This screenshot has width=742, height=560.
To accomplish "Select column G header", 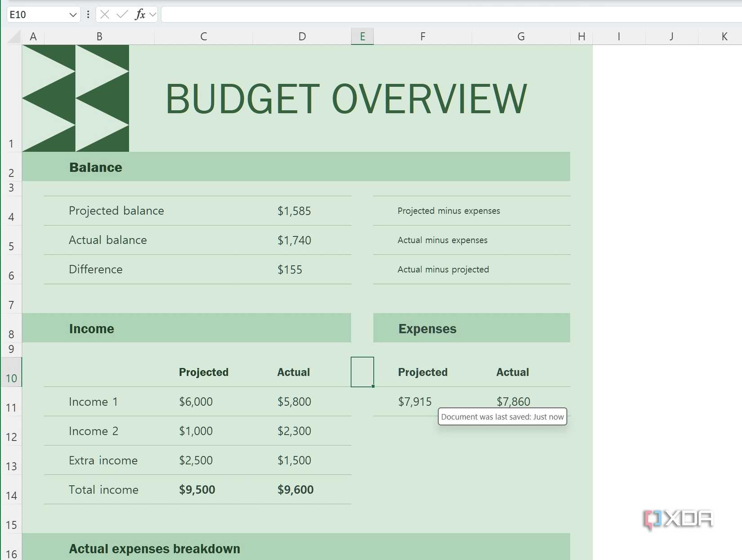I will click(521, 36).
